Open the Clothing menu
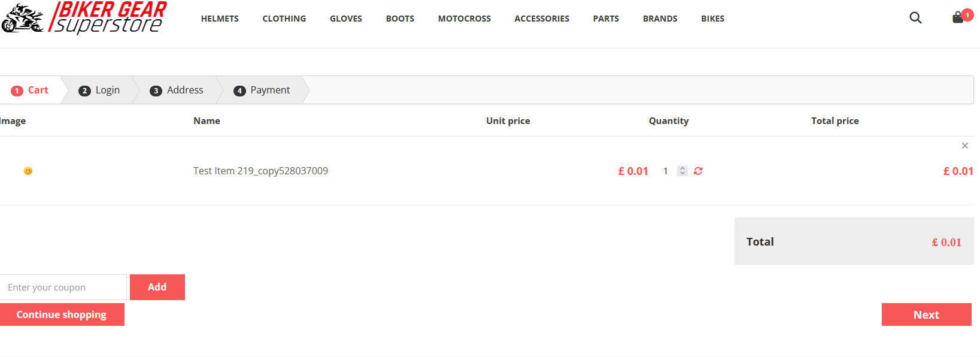 coord(284,19)
